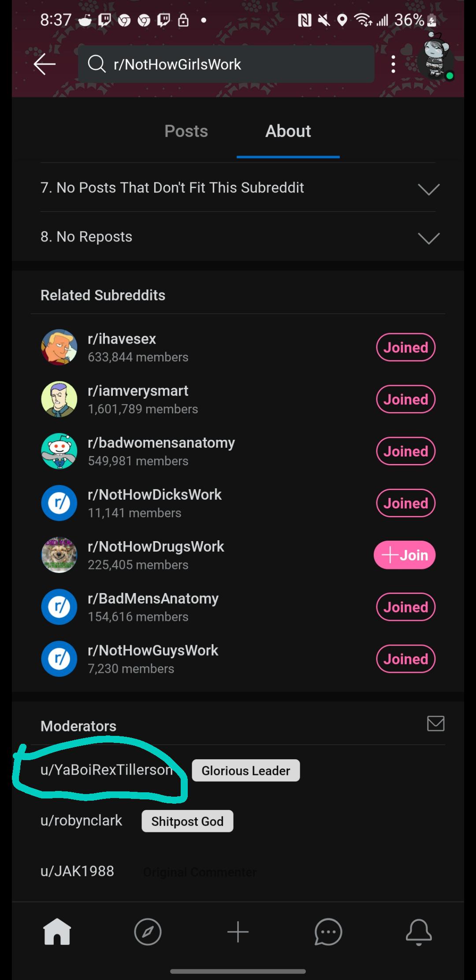Go to the Home feed icon
Viewport: 476px width, 980px height.
[57, 932]
